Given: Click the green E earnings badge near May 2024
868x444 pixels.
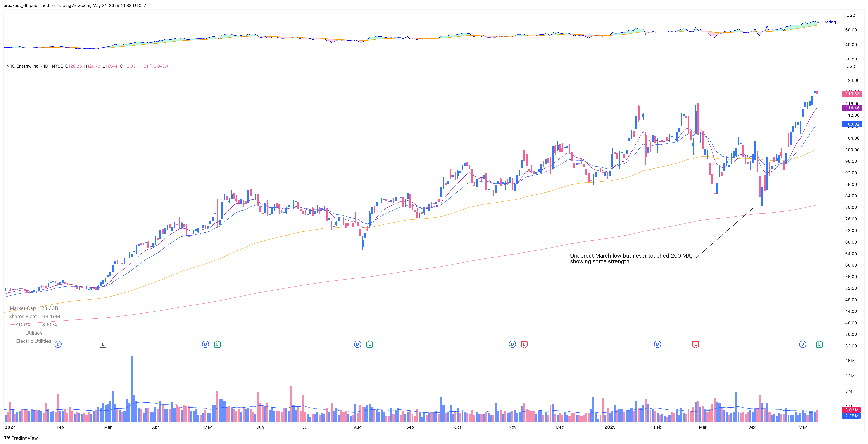Looking at the screenshot, I should [217, 344].
